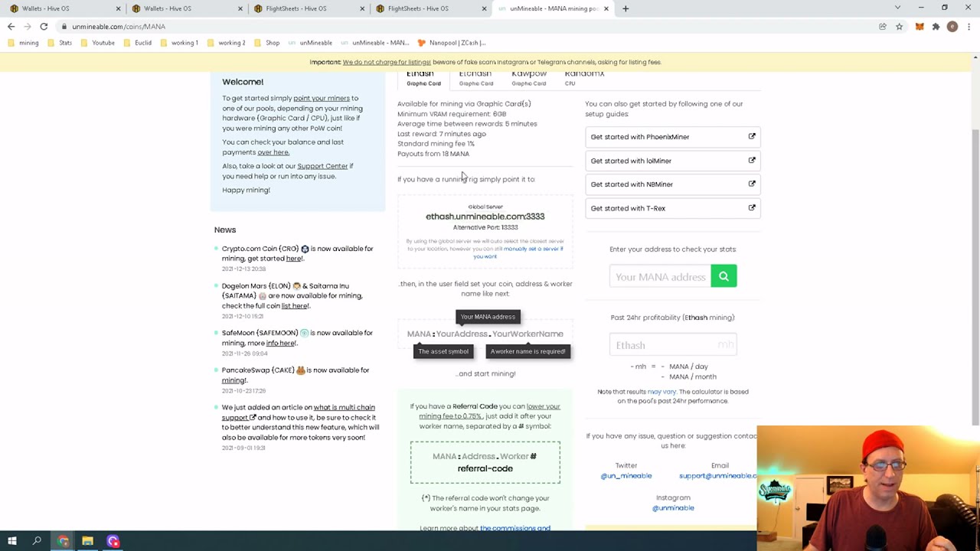Open the Chrome three-dot menu

coord(969,27)
